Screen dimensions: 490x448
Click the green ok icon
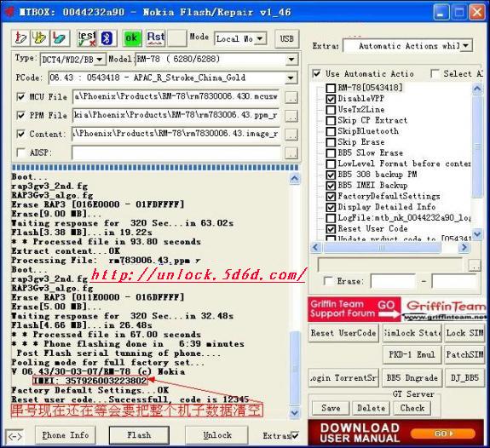(131, 38)
